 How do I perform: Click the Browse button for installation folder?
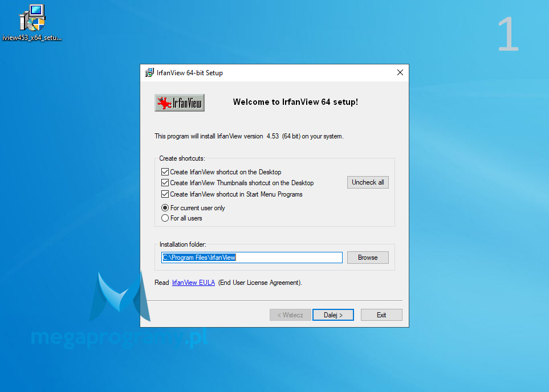point(368,258)
